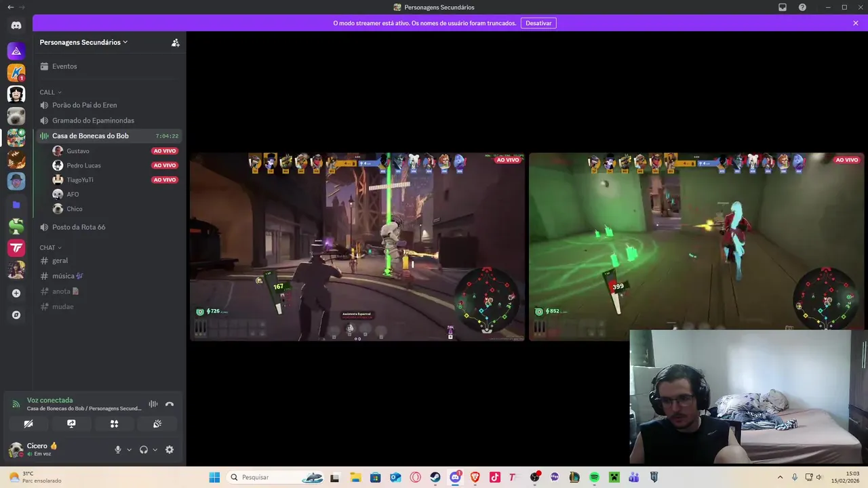
Task: Open Cicero user profile panel
Action: 56,449
